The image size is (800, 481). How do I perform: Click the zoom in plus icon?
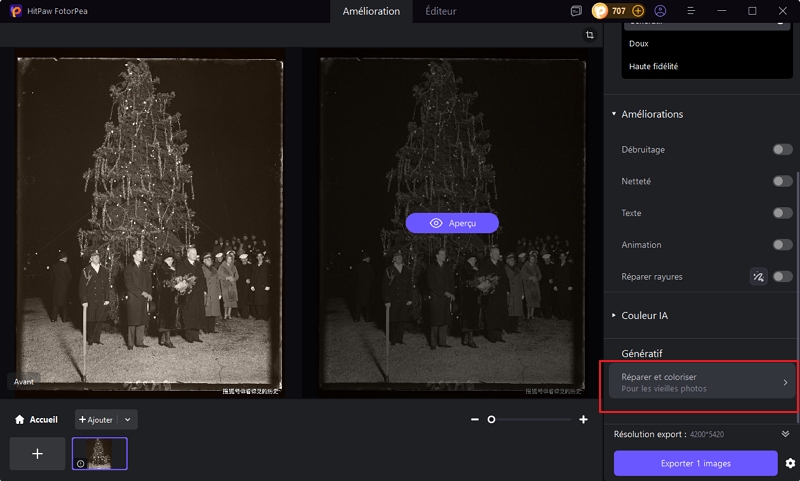(x=583, y=420)
